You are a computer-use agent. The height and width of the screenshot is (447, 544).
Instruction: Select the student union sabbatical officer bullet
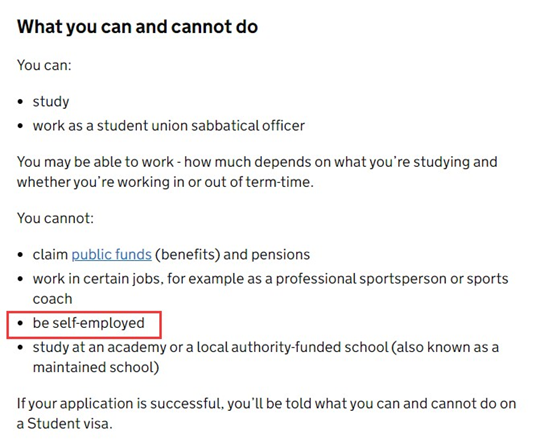(x=169, y=126)
